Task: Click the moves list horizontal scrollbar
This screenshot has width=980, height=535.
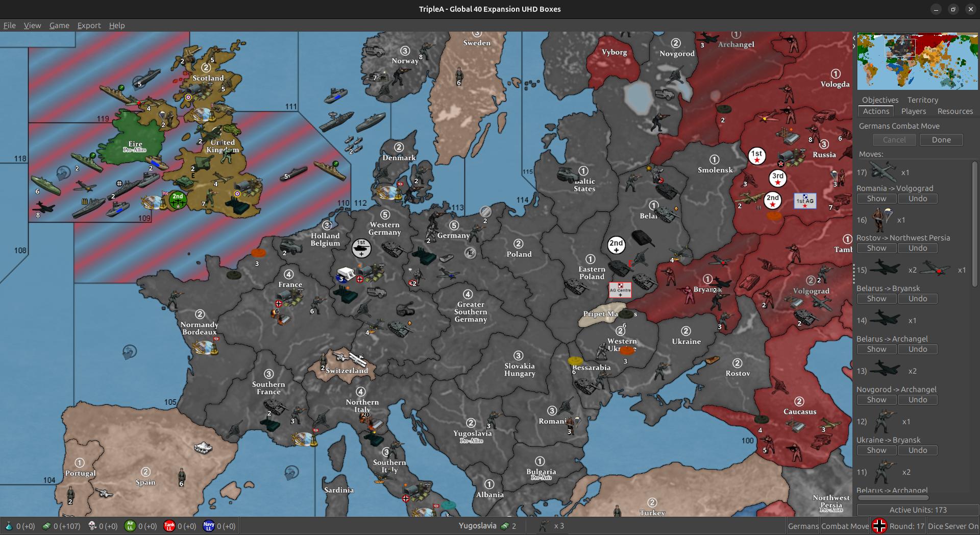Action: (893, 498)
